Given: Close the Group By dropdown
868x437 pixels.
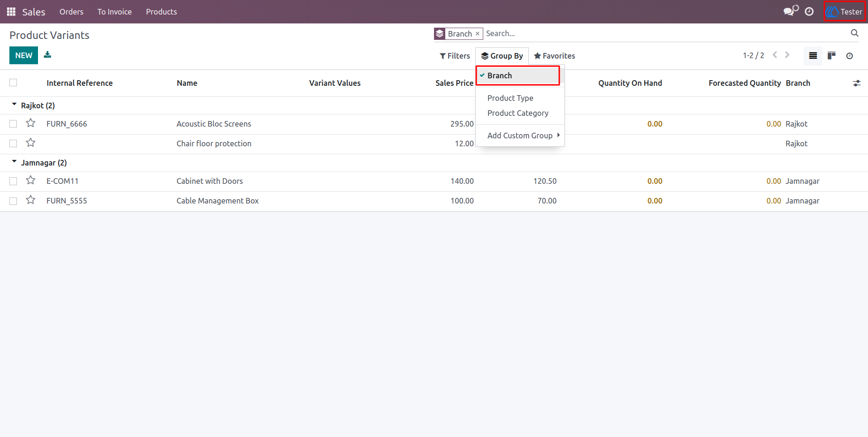Looking at the screenshot, I should pos(502,56).
